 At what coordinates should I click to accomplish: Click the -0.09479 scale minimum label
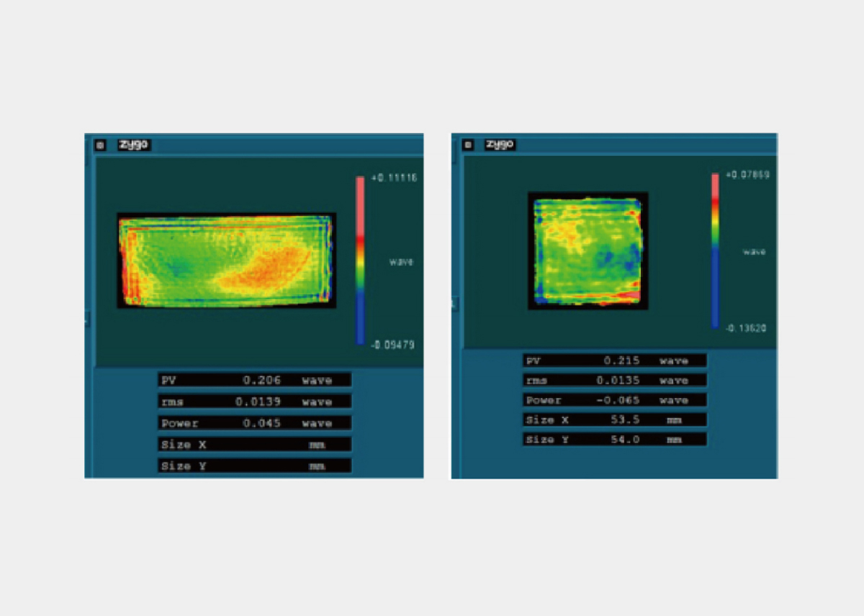click(393, 345)
